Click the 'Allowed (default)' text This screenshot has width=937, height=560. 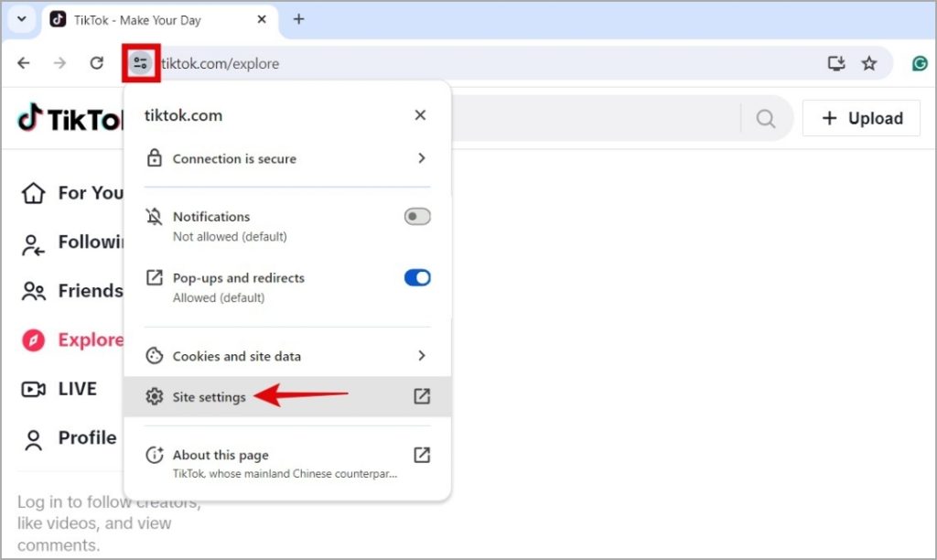[219, 297]
